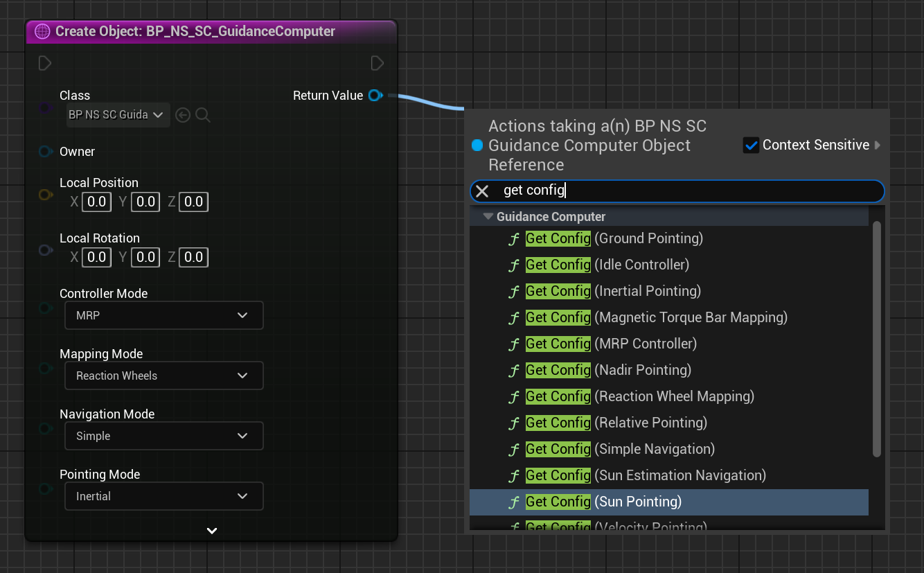The image size is (924, 573).
Task: Click the browse-to-class magnifier icon
Action: pos(202,115)
